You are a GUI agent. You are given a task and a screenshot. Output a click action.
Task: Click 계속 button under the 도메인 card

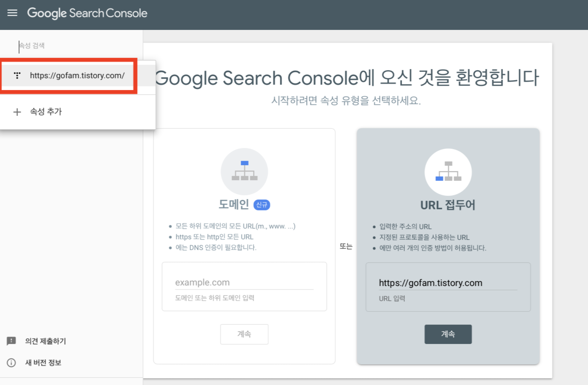coord(244,334)
